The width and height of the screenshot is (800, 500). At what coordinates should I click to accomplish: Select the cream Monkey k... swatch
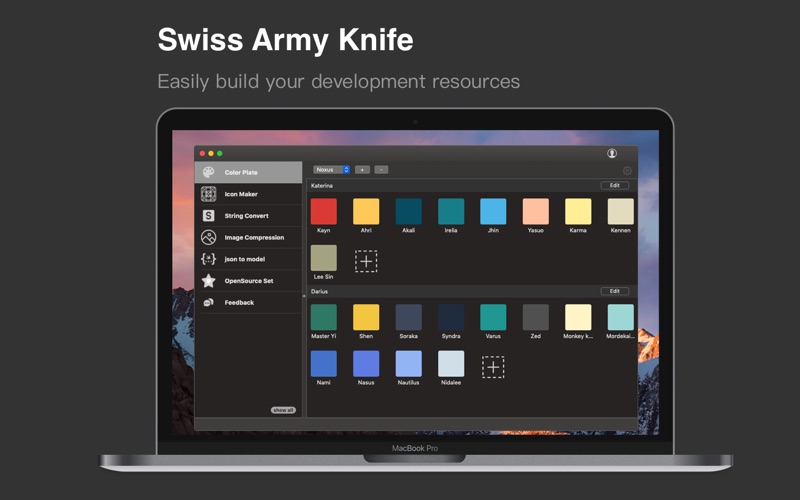pos(578,317)
